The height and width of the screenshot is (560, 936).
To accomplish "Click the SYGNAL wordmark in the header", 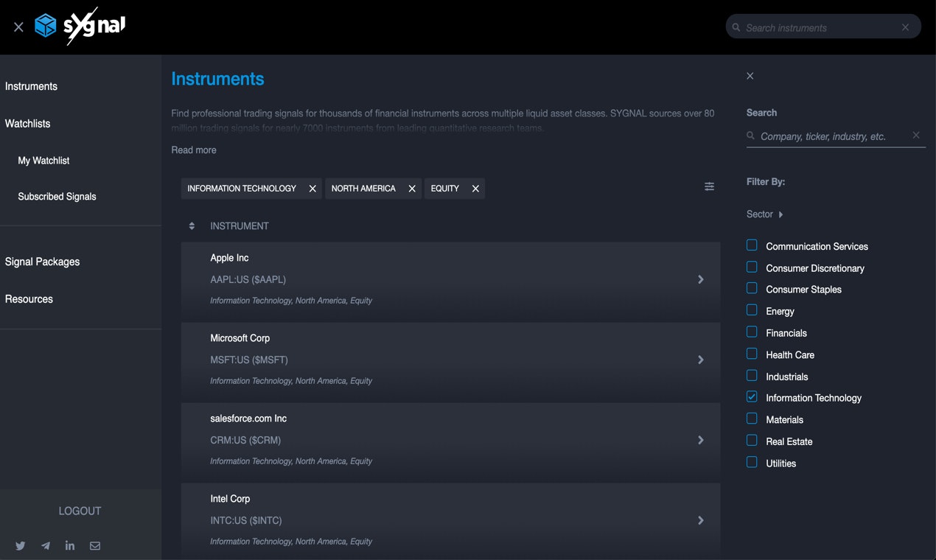I will pos(94,26).
